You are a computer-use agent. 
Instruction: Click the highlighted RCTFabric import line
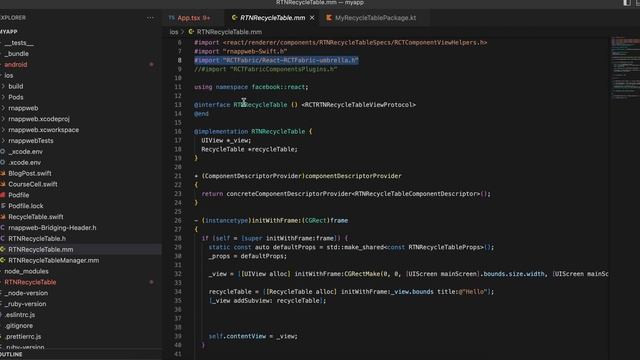tap(276, 60)
